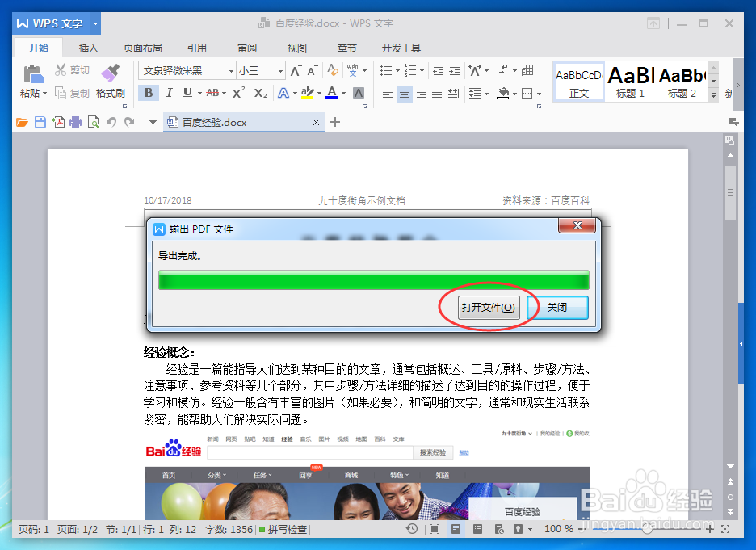Select the 百度经验.docx document tab
Viewport: 756px width, 550px height.
[243, 123]
